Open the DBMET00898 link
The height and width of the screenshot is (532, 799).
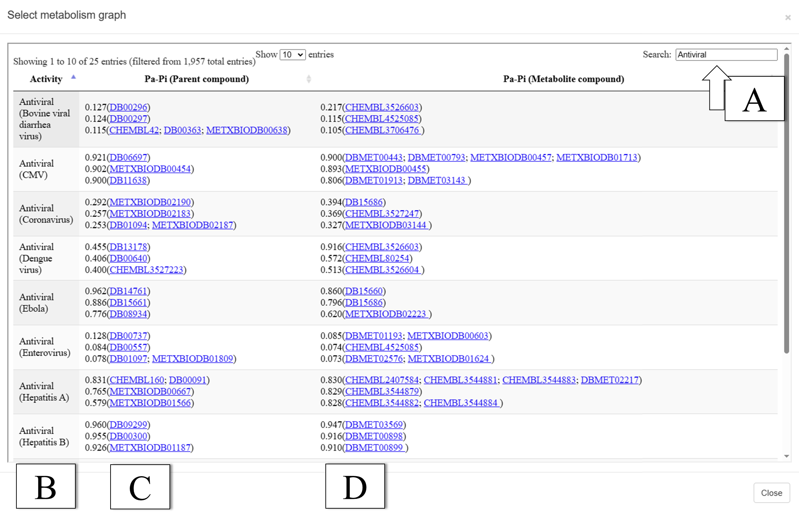(374, 436)
